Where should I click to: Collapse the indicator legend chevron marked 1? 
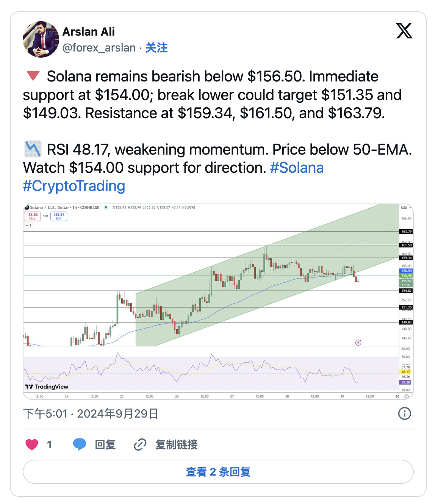click(29, 225)
